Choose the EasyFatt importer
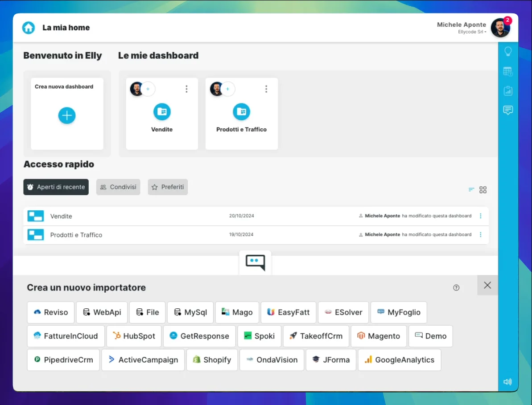This screenshot has width=532, height=405. (289, 312)
